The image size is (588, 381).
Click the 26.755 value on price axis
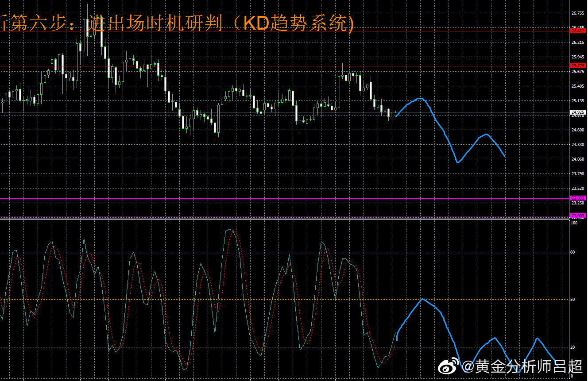[x=577, y=13]
